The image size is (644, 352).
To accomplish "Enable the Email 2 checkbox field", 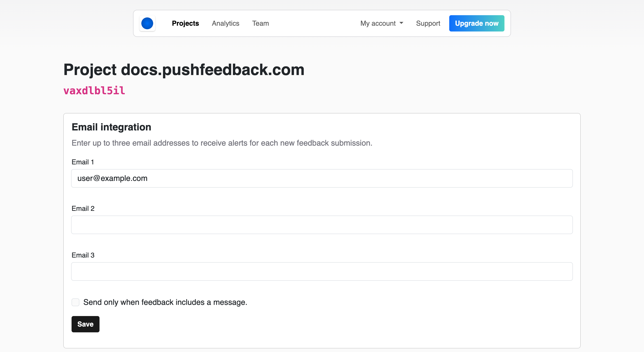I will (321, 225).
